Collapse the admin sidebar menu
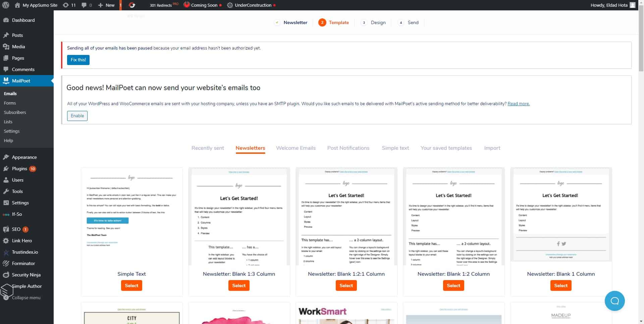The height and width of the screenshot is (324, 644). coord(26,298)
